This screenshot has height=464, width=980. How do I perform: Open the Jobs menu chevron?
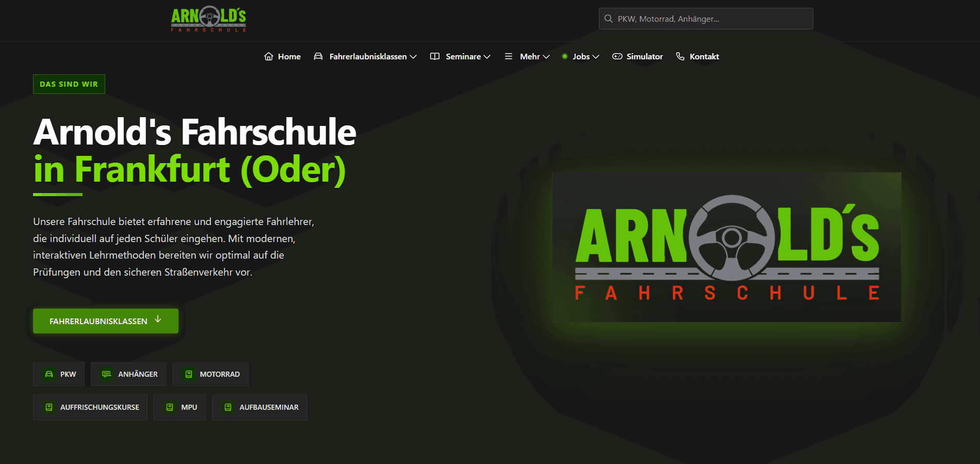pos(596,57)
